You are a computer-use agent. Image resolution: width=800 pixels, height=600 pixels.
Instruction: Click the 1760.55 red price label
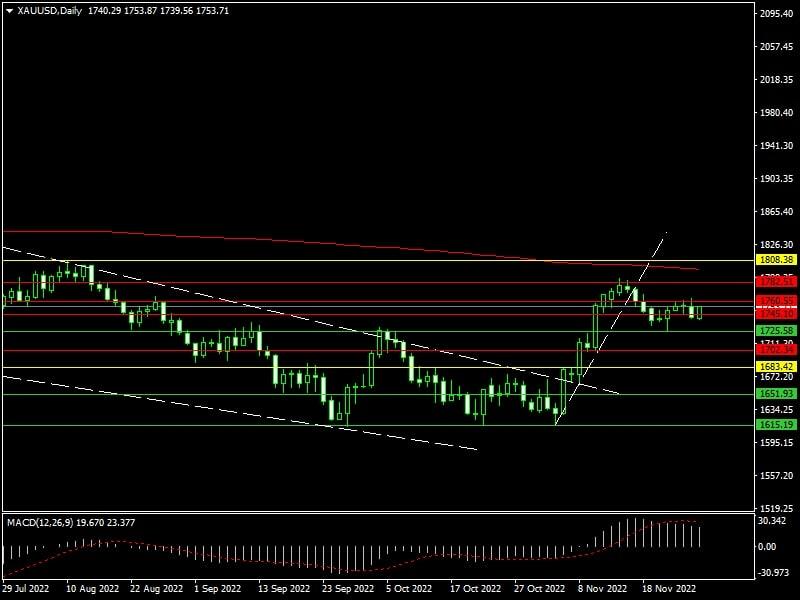click(777, 301)
